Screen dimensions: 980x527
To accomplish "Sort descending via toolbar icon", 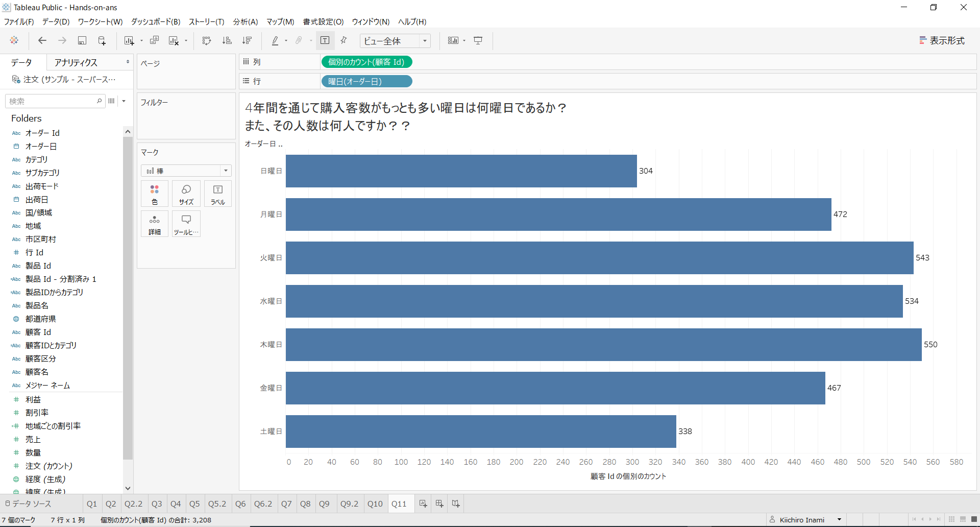I will [247, 40].
